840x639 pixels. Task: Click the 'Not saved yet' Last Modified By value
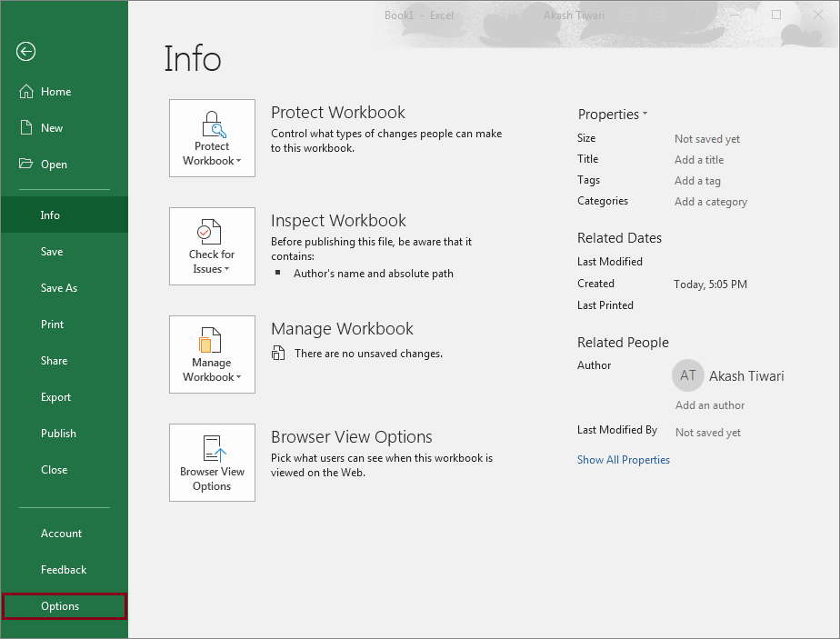tap(707, 433)
